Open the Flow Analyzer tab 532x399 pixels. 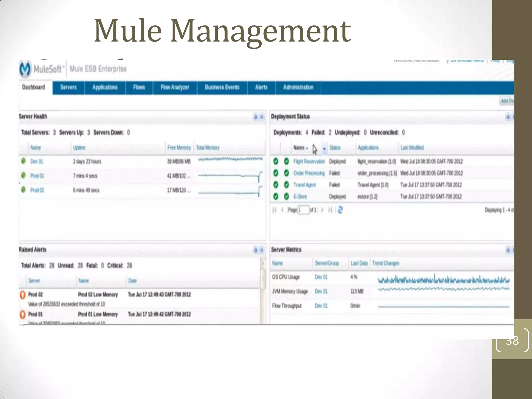click(175, 87)
